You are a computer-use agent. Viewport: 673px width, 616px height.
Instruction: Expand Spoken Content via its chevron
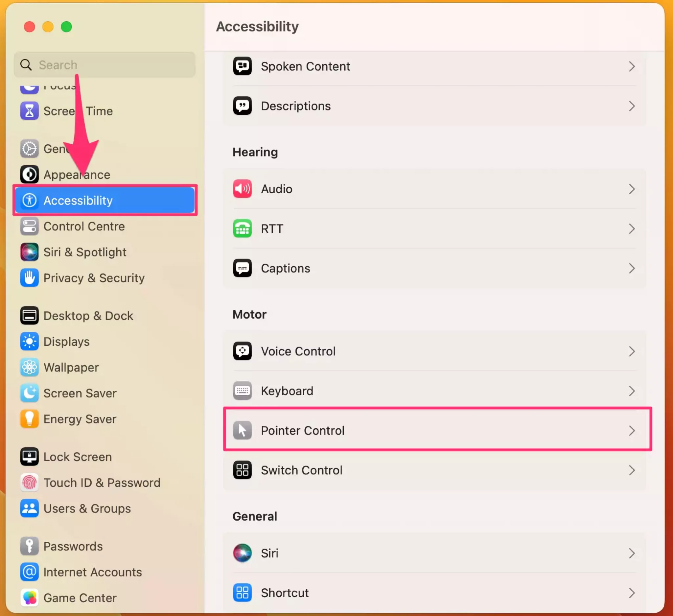tap(632, 66)
